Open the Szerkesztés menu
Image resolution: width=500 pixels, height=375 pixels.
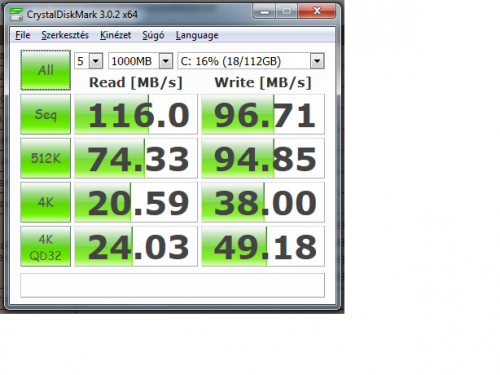click(x=65, y=35)
